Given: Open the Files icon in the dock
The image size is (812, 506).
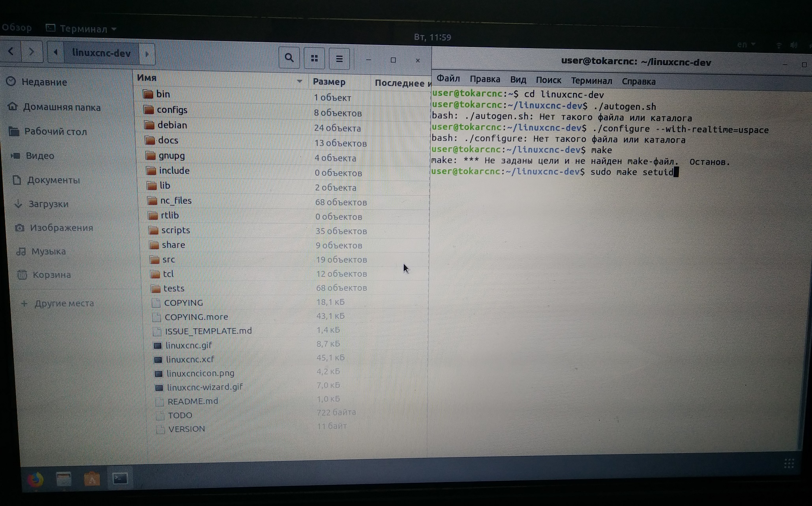Looking at the screenshot, I should pyautogui.click(x=64, y=479).
